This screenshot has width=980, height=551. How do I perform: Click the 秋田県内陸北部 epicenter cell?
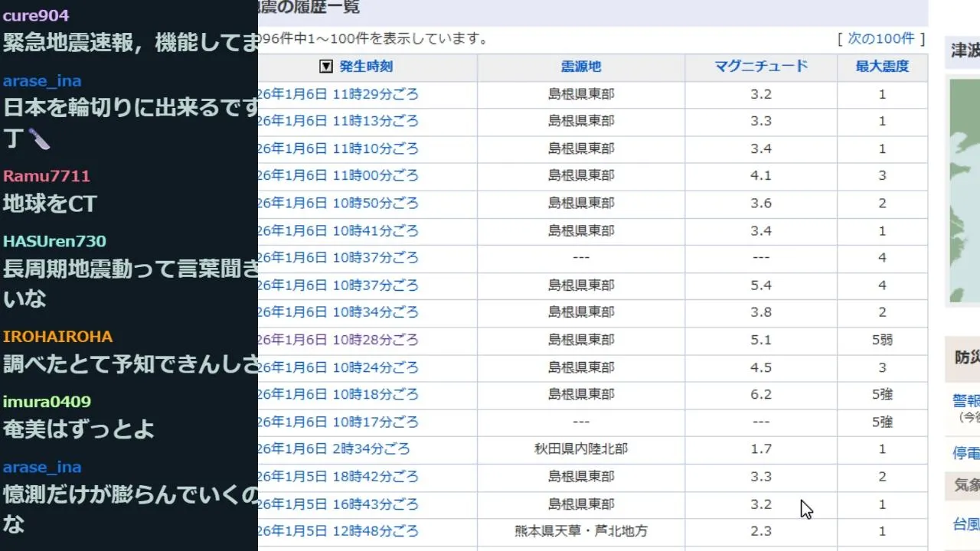581,449
